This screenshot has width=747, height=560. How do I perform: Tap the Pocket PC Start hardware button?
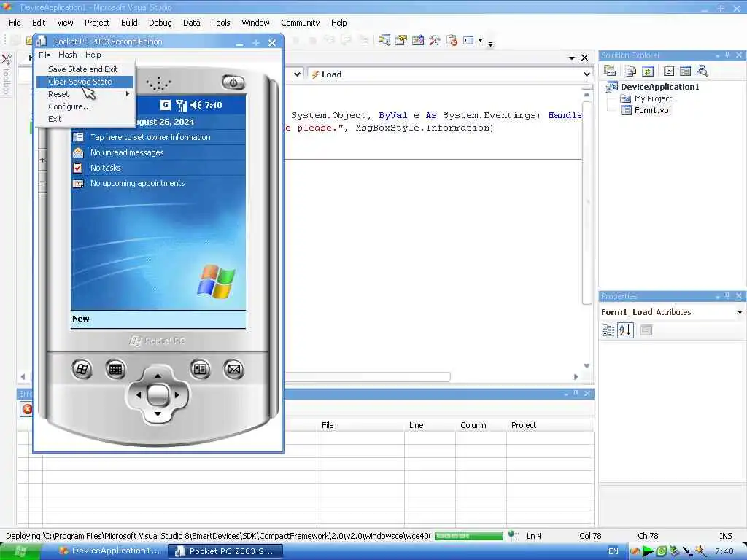[x=82, y=369]
